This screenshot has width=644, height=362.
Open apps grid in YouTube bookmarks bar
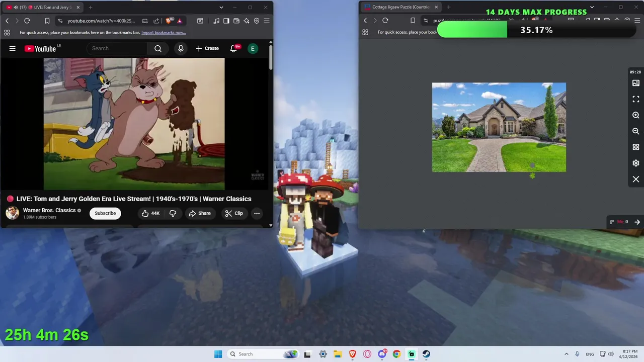[7, 32]
